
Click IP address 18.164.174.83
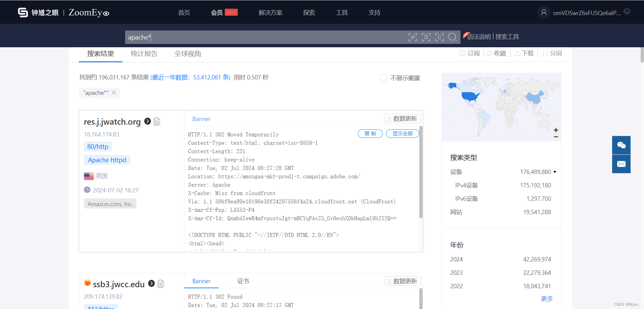pos(101,134)
